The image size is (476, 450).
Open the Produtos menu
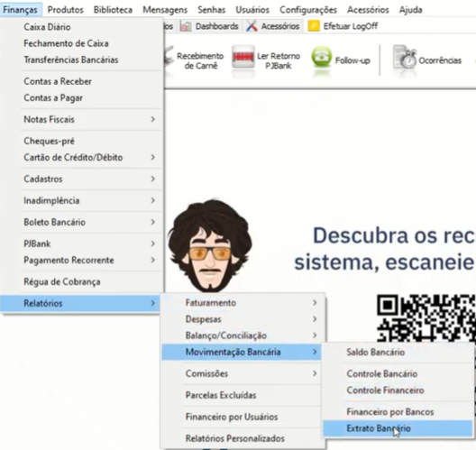65,10
